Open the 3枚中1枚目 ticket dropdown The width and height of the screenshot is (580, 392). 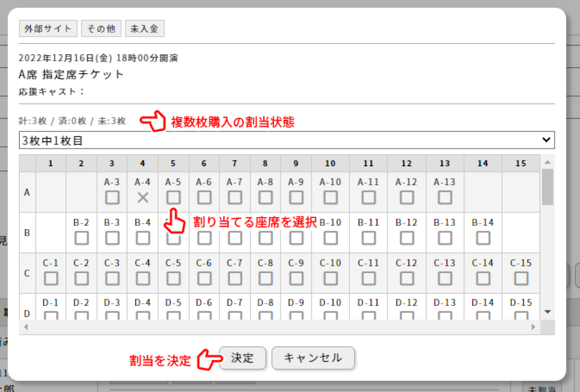click(x=287, y=140)
